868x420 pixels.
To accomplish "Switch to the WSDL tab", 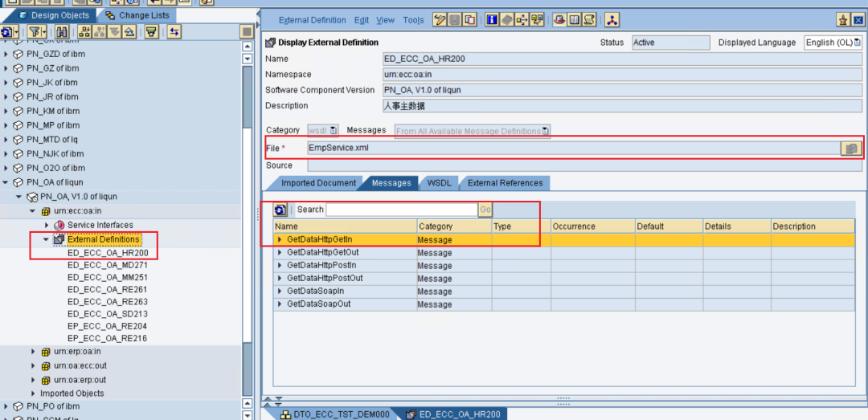I will [439, 182].
